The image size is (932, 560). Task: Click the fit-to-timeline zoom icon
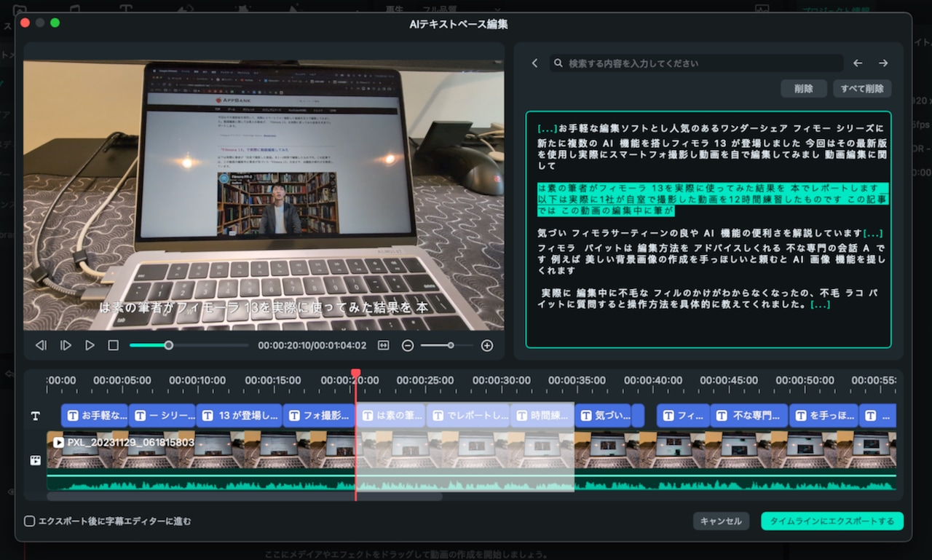384,345
